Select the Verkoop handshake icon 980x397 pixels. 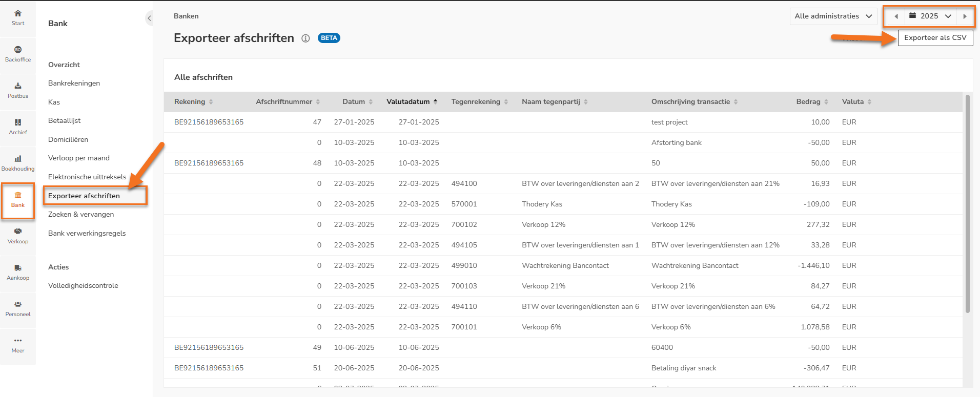click(18, 232)
